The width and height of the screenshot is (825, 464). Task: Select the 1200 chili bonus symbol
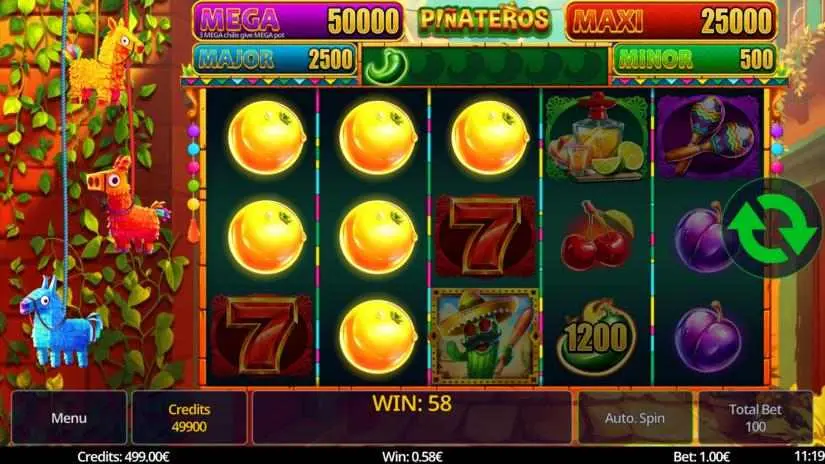pyautogui.click(x=596, y=337)
